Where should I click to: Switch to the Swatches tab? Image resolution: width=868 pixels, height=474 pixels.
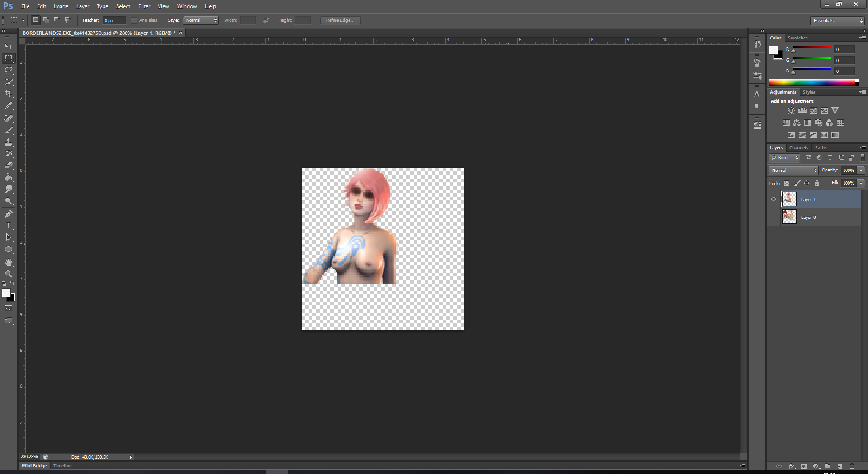[797, 38]
